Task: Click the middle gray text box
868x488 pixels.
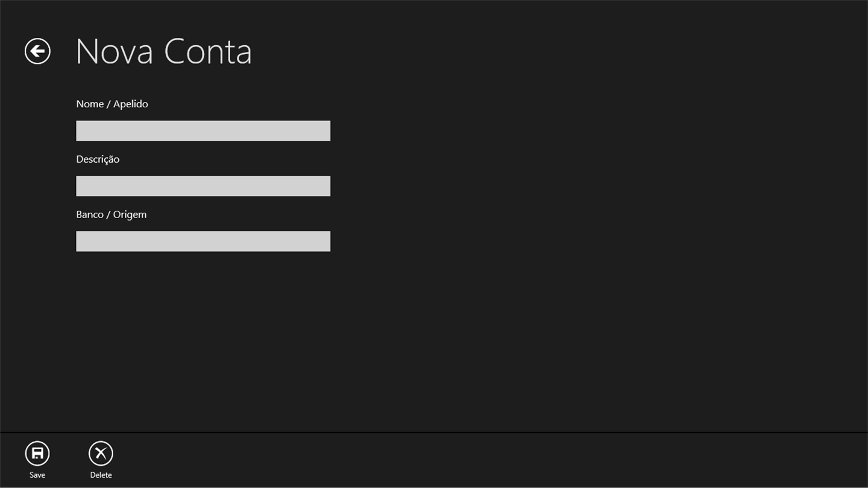Action: pyautogui.click(x=203, y=186)
